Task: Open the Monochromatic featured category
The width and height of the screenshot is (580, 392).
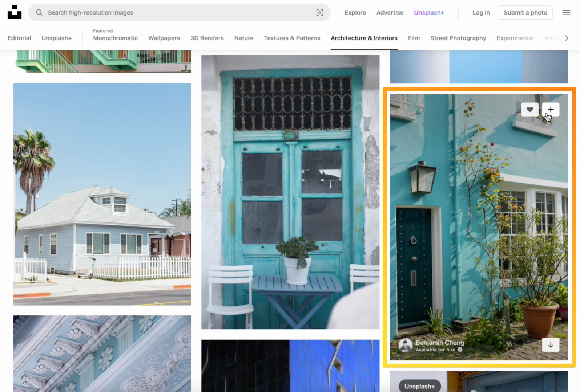Action: click(116, 38)
